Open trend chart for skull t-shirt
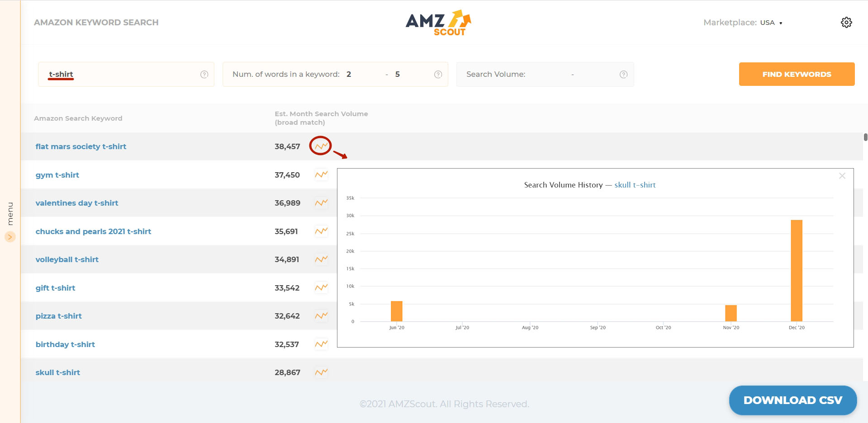The image size is (868, 423). point(321,372)
